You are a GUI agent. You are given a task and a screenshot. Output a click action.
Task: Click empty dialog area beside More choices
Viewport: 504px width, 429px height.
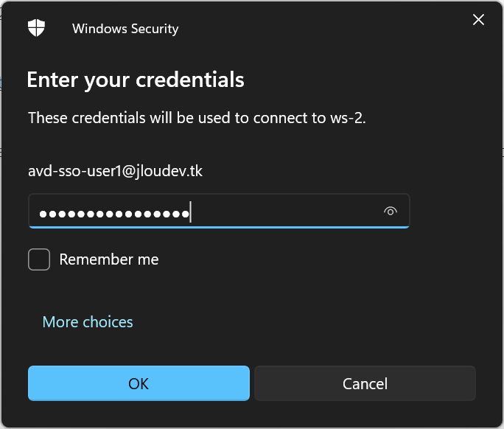tap(290, 322)
